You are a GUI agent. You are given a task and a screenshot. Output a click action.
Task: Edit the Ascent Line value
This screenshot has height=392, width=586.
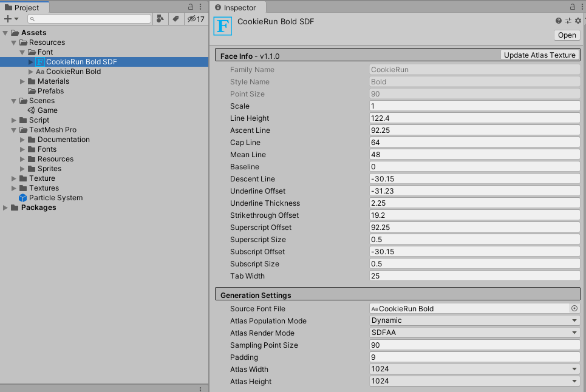(x=475, y=130)
